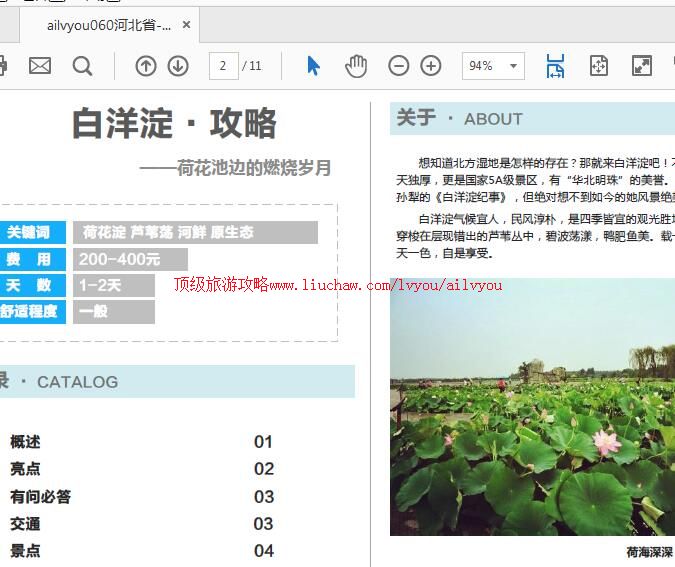Close the ailvyou060 document tab
The width and height of the screenshot is (675, 567).
point(186,25)
